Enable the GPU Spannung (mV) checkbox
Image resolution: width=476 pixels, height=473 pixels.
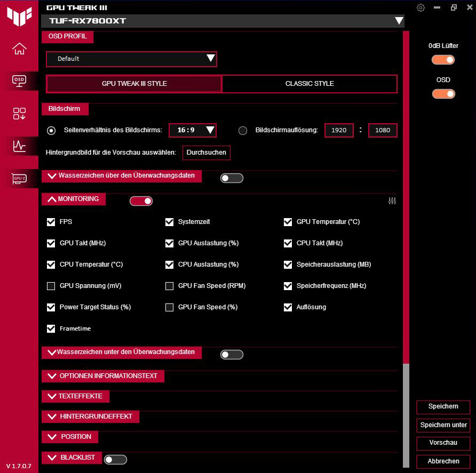coord(51,286)
